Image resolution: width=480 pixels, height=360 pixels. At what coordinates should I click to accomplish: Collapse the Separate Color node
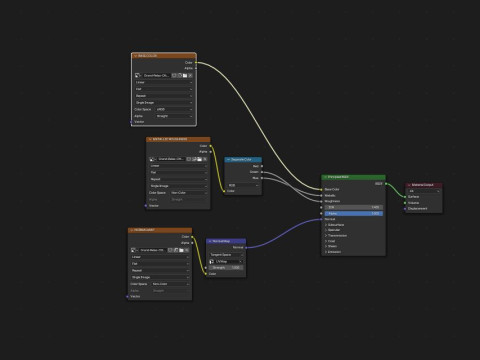228,160
